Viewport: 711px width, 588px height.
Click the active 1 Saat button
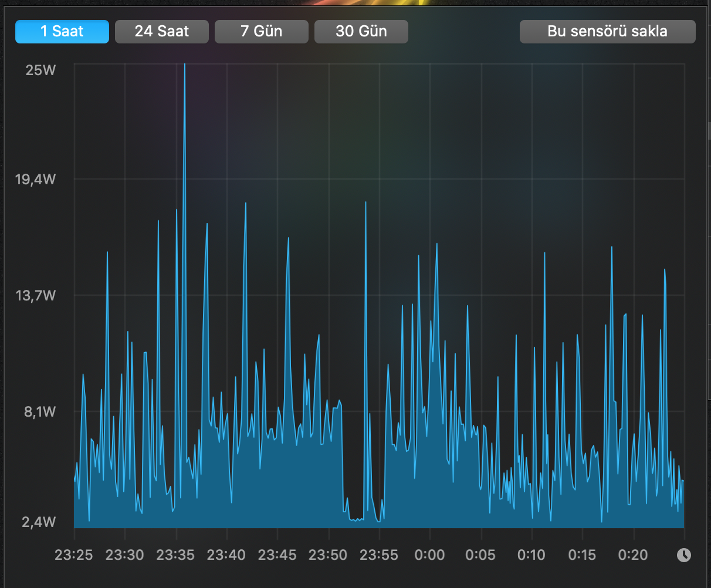62,31
